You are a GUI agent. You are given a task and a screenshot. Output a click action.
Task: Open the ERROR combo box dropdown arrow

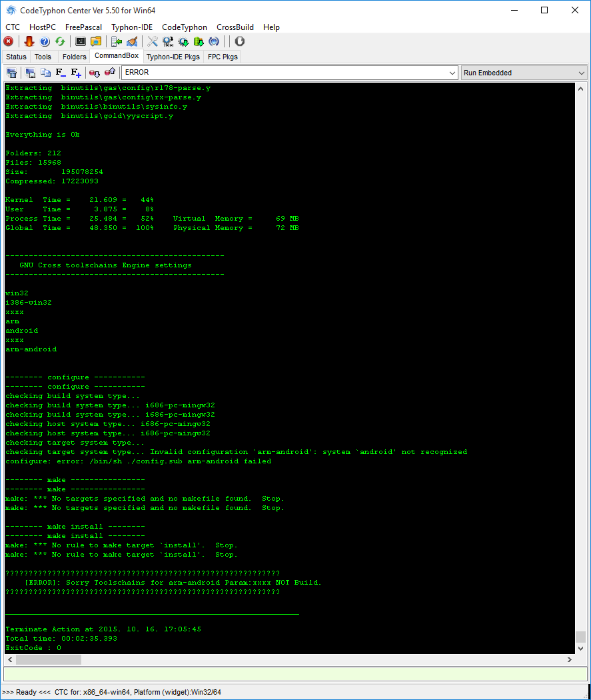click(452, 73)
